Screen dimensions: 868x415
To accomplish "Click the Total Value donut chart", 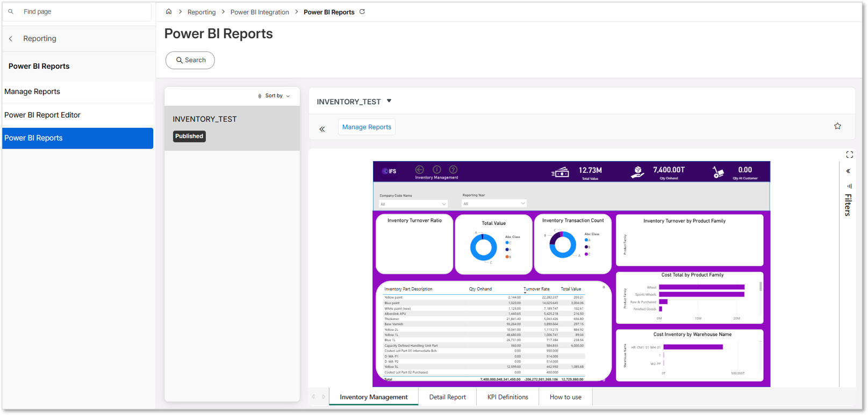I will coord(484,247).
